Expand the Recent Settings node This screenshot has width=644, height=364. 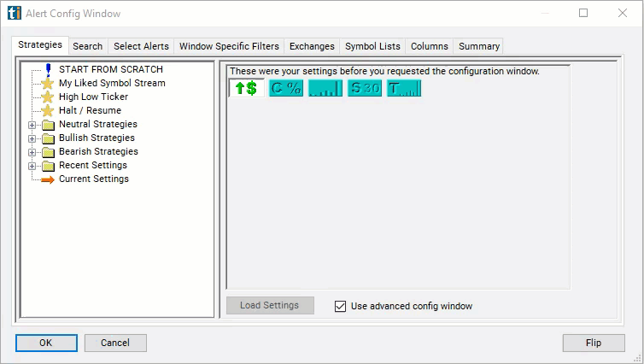coord(32,166)
